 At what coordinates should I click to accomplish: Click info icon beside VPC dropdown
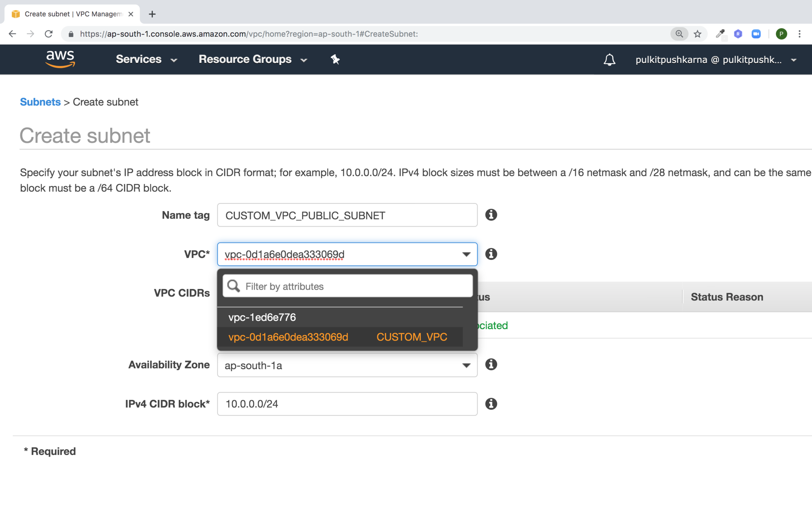491,254
